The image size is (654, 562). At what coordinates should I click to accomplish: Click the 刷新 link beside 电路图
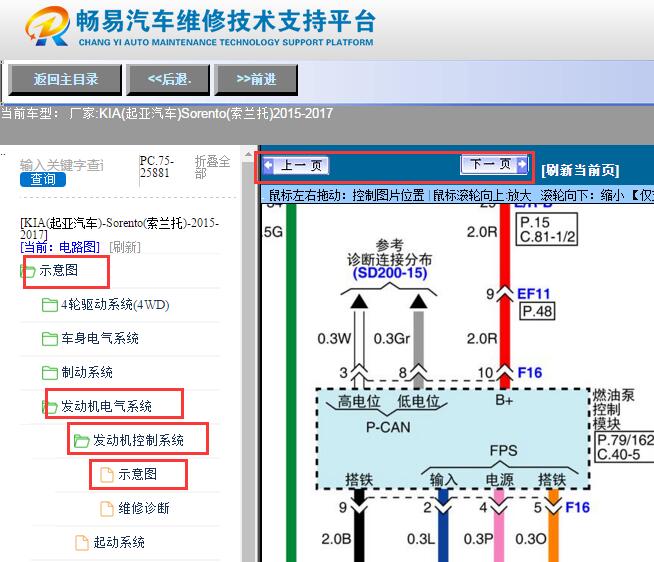click(125, 247)
